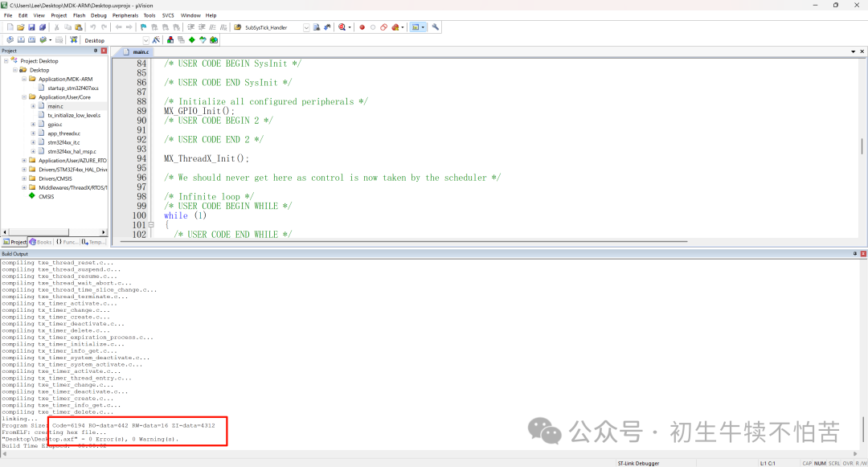The image size is (868, 467).
Task: Select startup_stm32f407xx.s in the project tree
Action: pyautogui.click(x=72, y=88)
